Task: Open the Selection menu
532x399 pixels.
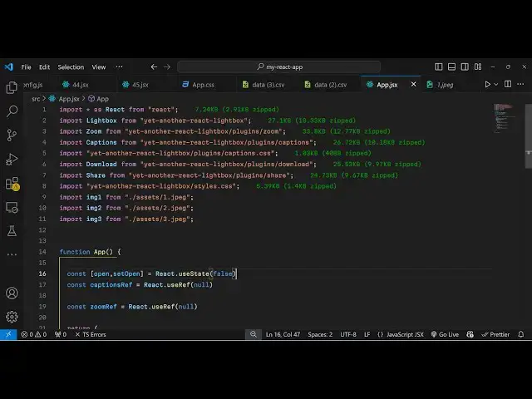Action: (71, 66)
